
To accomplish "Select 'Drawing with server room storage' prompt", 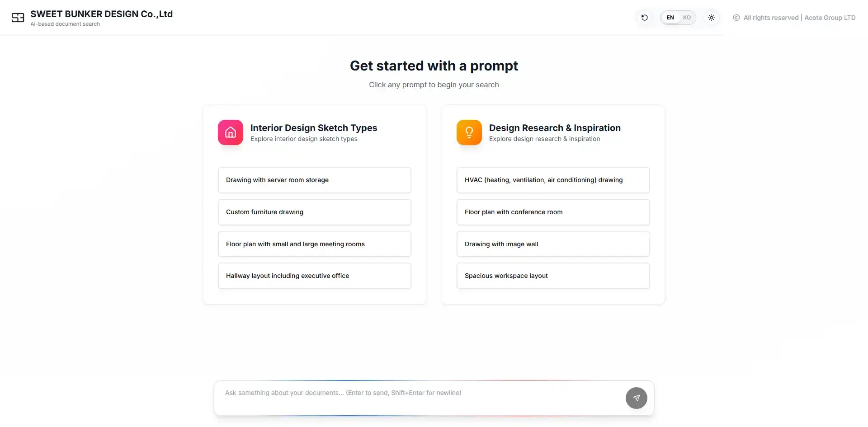I will pos(314,180).
